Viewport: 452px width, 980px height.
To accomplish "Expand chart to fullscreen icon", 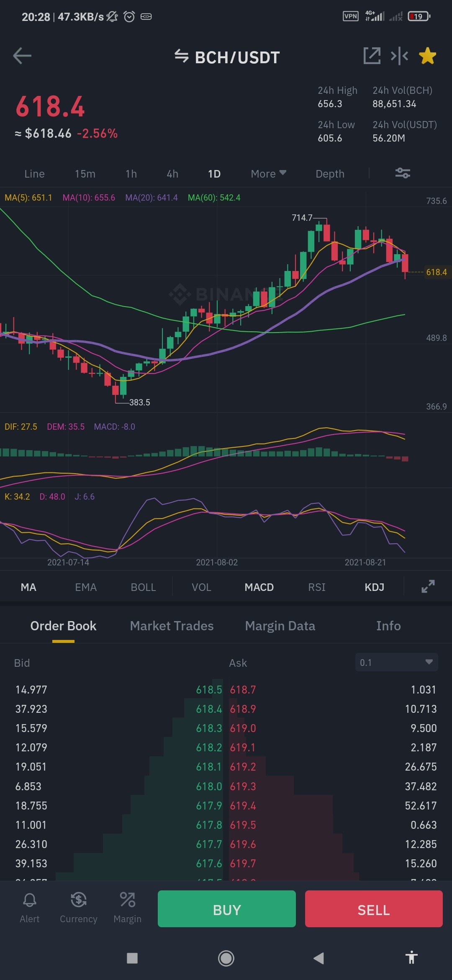I will tap(428, 586).
